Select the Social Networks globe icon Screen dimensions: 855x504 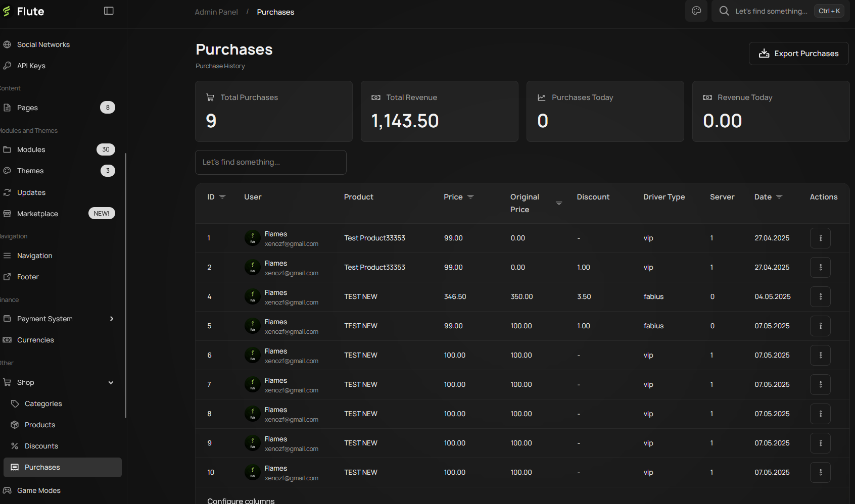pyautogui.click(x=7, y=44)
